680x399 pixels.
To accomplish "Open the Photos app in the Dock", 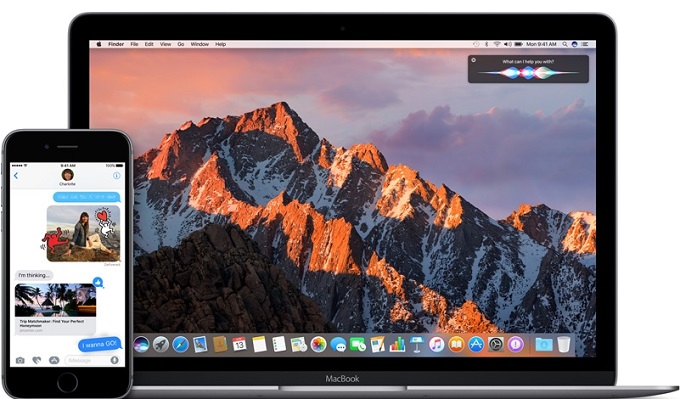I will coord(318,345).
